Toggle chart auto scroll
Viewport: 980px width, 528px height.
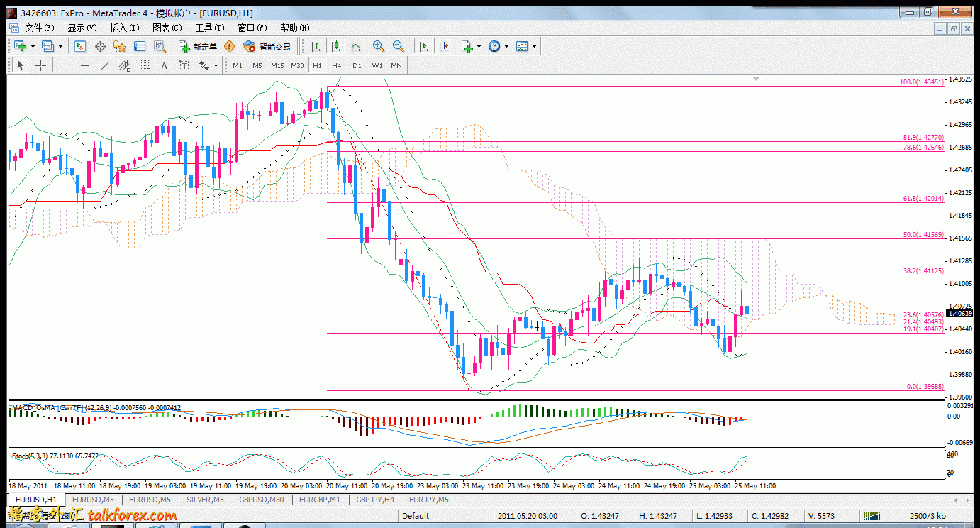click(423, 46)
